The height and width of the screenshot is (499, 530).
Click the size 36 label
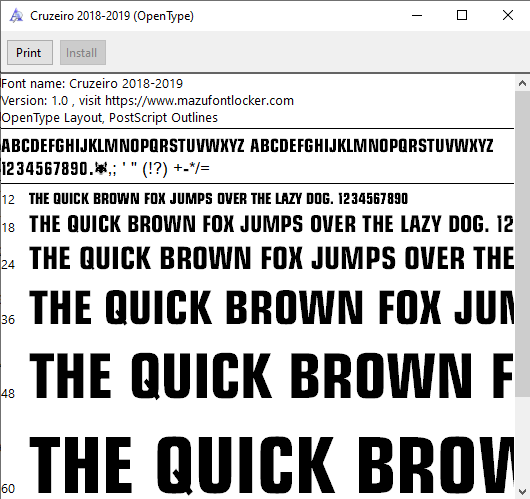pos(8,319)
